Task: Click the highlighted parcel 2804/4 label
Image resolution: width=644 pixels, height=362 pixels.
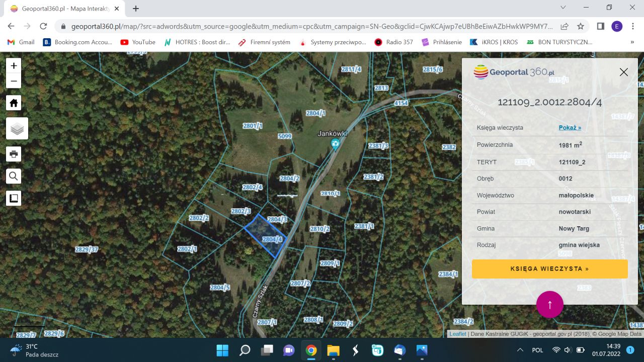Action: [272, 239]
